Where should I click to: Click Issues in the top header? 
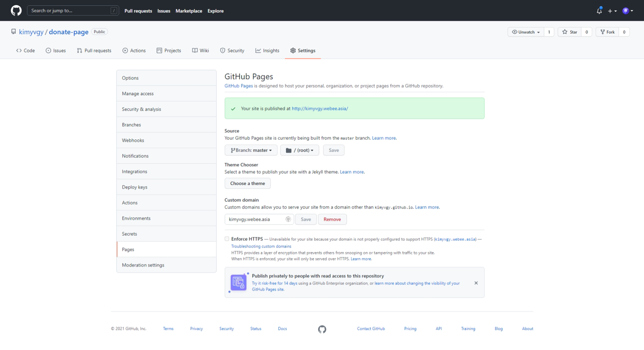(x=164, y=11)
